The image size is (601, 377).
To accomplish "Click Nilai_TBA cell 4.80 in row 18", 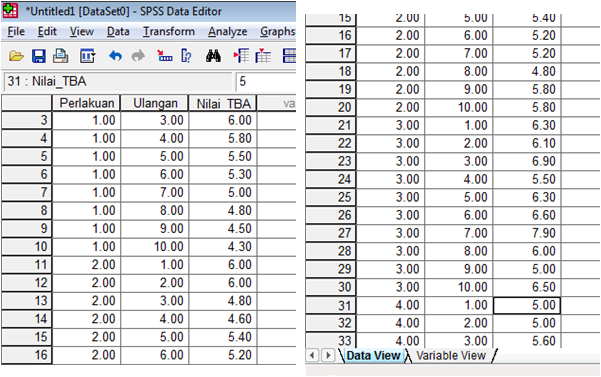I will pyautogui.click(x=527, y=71).
